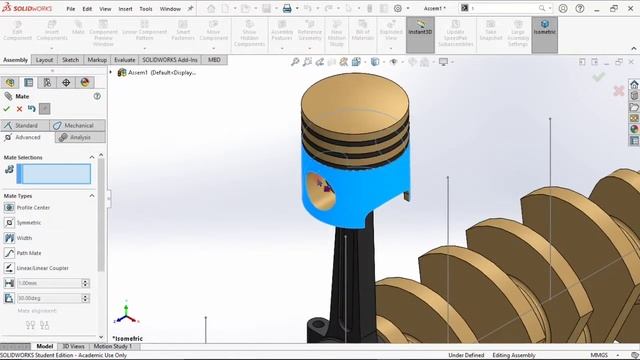Image resolution: width=640 pixels, height=360 pixels.
Task: Open the Sketch ribbon tab
Action: [x=70, y=60]
